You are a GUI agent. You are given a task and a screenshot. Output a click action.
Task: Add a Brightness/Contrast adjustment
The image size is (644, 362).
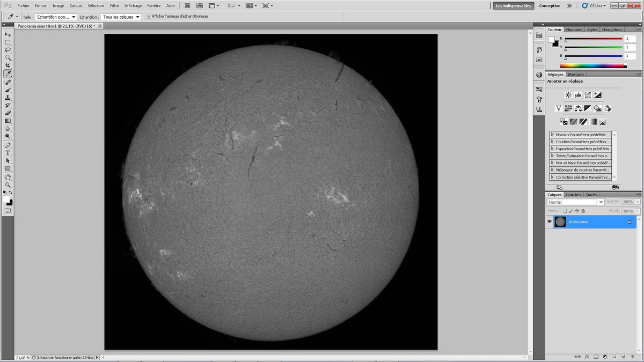568,95
